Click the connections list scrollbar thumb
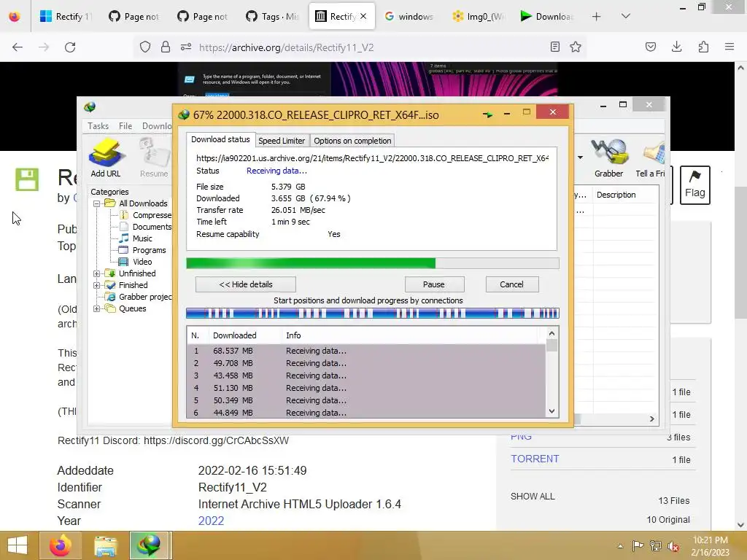The image size is (747, 560). coord(551,345)
